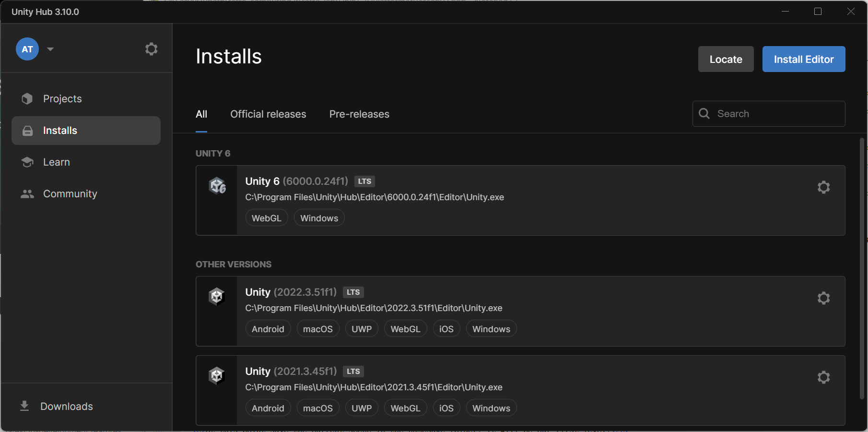Select the Installs section icon
The image size is (868, 432).
(x=27, y=130)
